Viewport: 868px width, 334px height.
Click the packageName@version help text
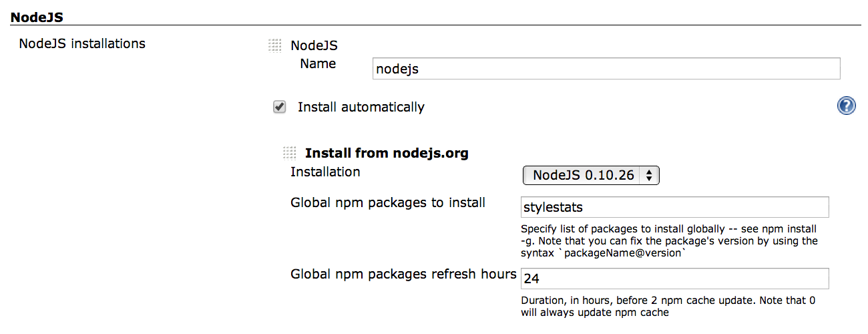coord(669,240)
